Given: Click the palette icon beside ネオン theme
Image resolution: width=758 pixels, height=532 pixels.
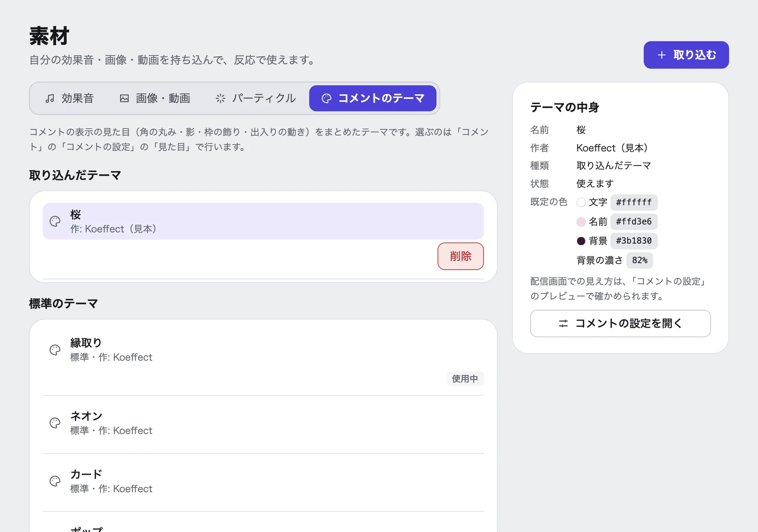Looking at the screenshot, I should 55,423.
